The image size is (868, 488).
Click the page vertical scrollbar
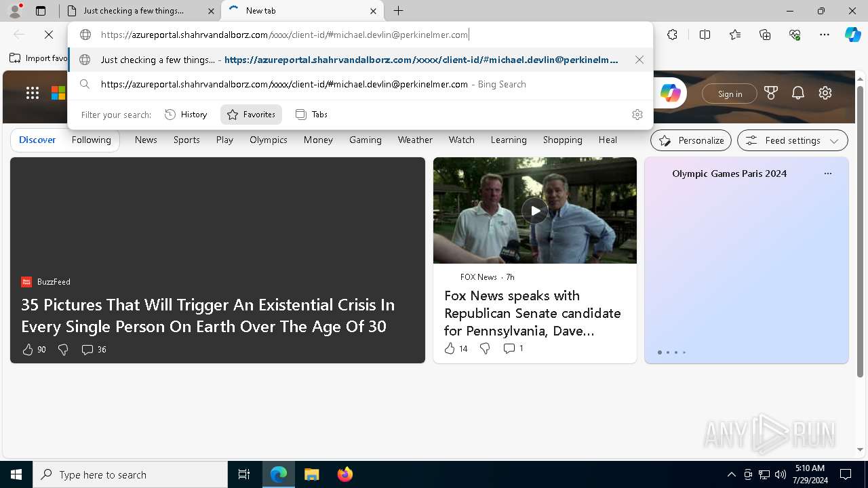[860, 230]
